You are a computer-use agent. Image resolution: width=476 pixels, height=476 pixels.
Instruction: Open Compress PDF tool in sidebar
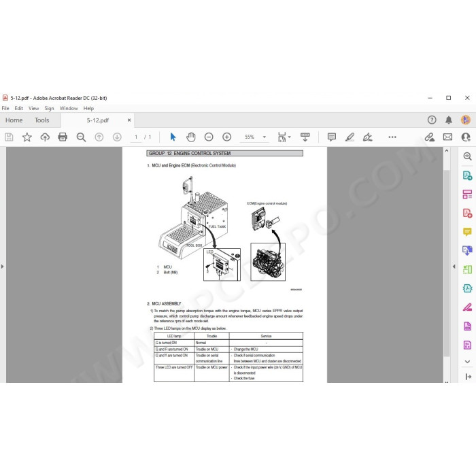[x=467, y=288]
